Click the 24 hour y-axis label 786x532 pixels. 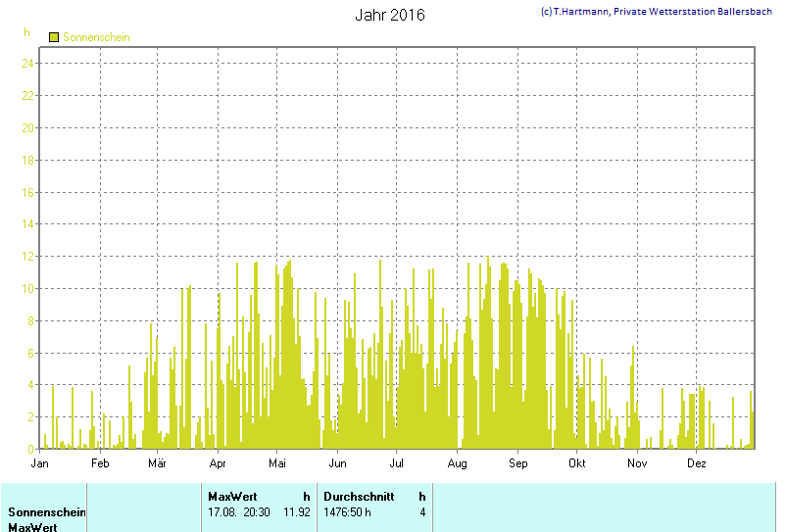28,64
